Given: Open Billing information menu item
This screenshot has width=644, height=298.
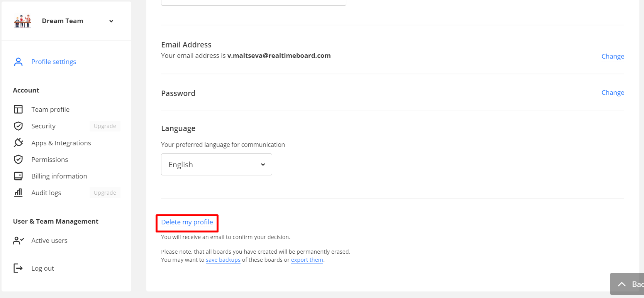Looking at the screenshot, I should point(59,176).
